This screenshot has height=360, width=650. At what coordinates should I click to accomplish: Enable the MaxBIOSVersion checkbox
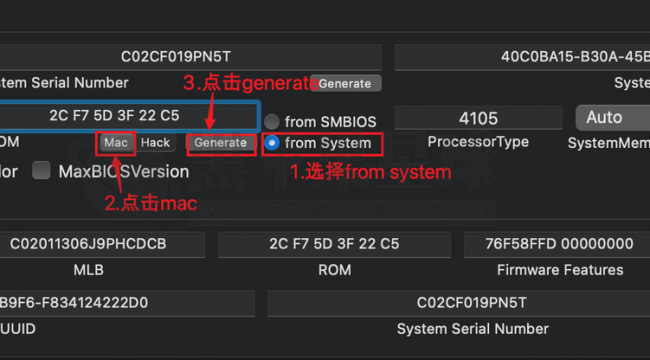[x=41, y=171]
